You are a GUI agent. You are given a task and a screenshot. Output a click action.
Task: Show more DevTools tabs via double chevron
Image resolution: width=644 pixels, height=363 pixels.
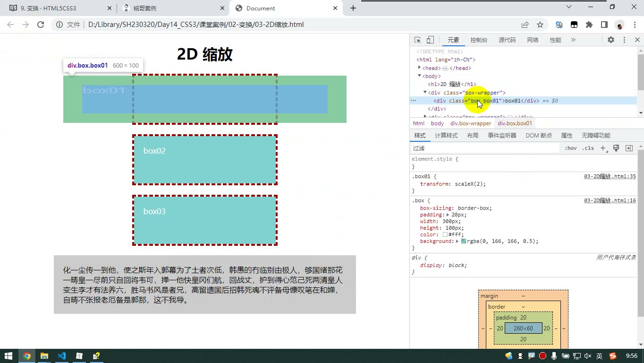pos(573,40)
